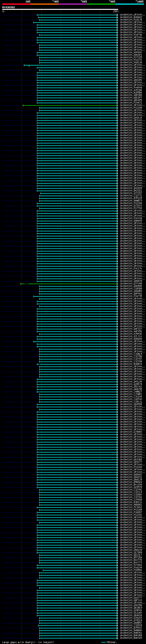The image size is (146, 644).
Task: Open hit UniRef100_P19178
Action: (x=131, y=20)
